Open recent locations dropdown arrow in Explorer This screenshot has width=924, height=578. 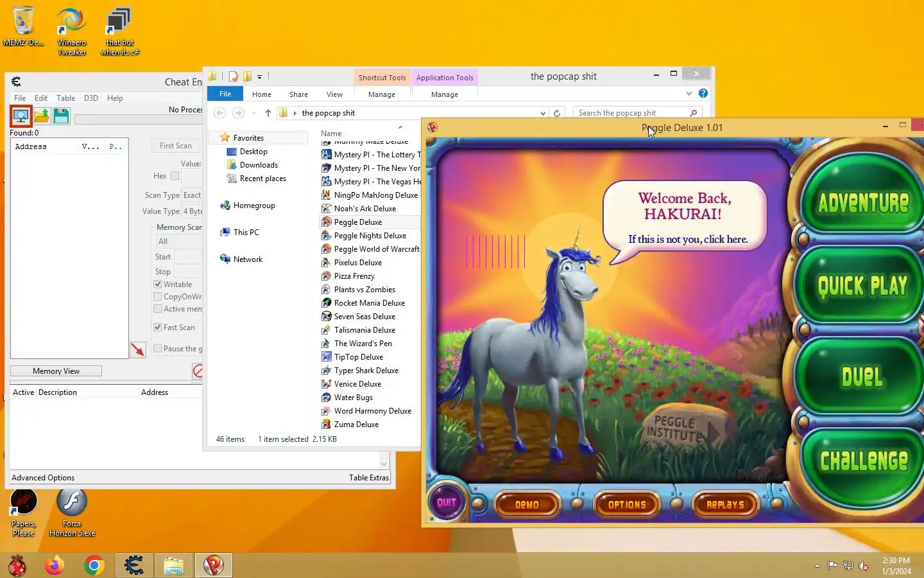tap(253, 113)
